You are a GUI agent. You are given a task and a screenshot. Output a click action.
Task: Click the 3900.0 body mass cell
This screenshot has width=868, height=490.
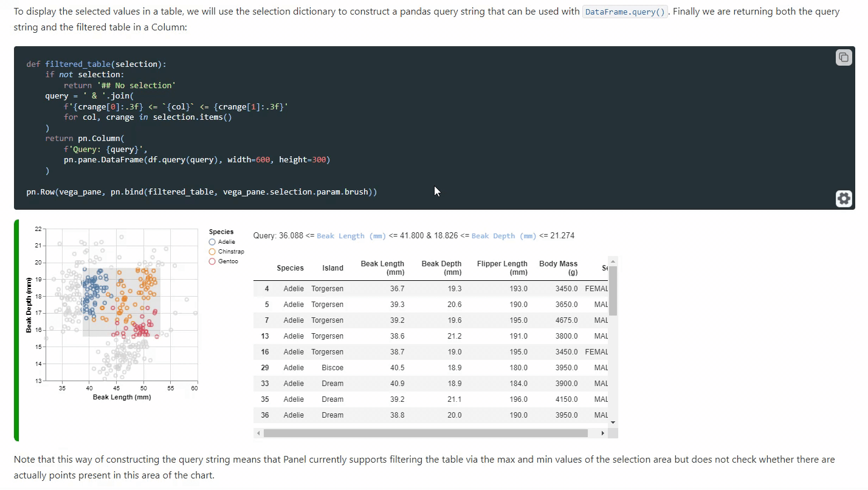pyautogui.click(x=567, y=384)
